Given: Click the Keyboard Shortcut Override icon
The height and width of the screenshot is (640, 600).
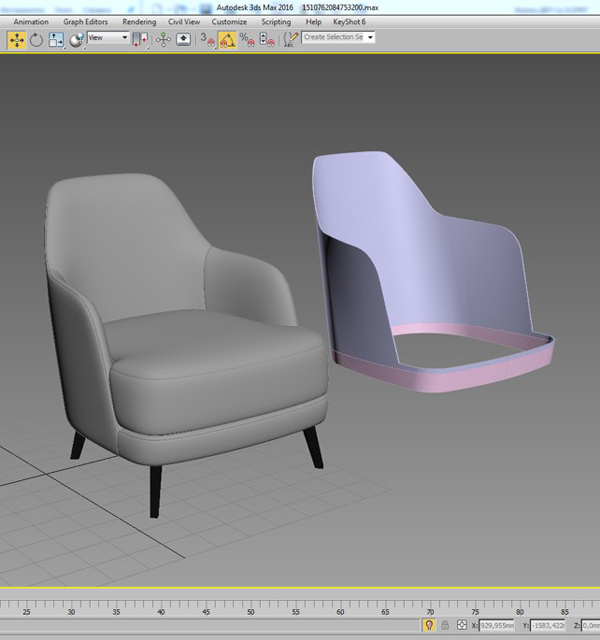Looking at the screenshot, I should (x=183, y=39).
